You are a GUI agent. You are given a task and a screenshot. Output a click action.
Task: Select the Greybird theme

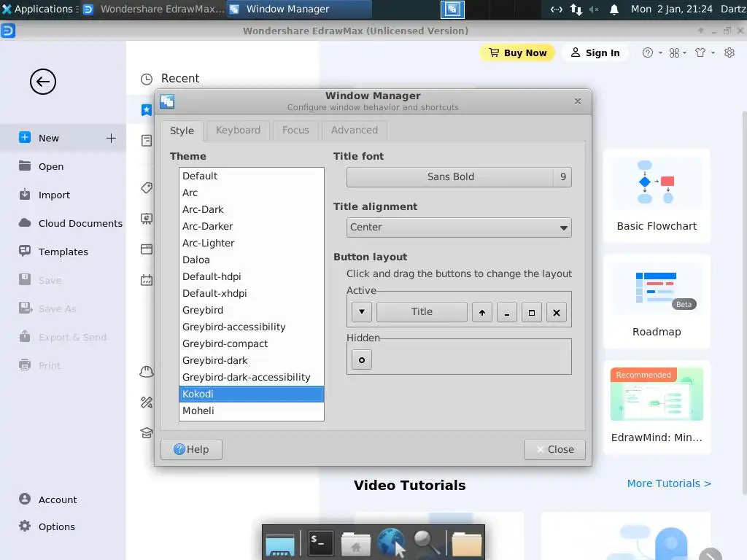pos(252,310)
